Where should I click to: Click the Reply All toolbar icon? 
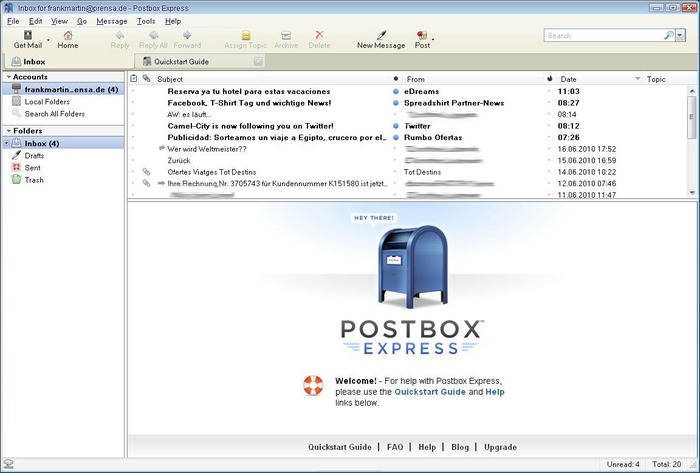[153, 39]
